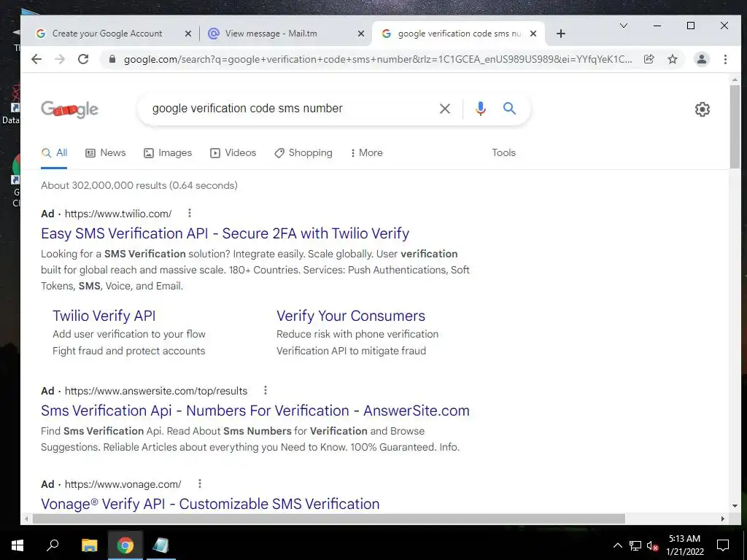The width and height of the screenshot is (747, 560).
Task: Select the Shopping results tab
Action: tap(303, 153)
